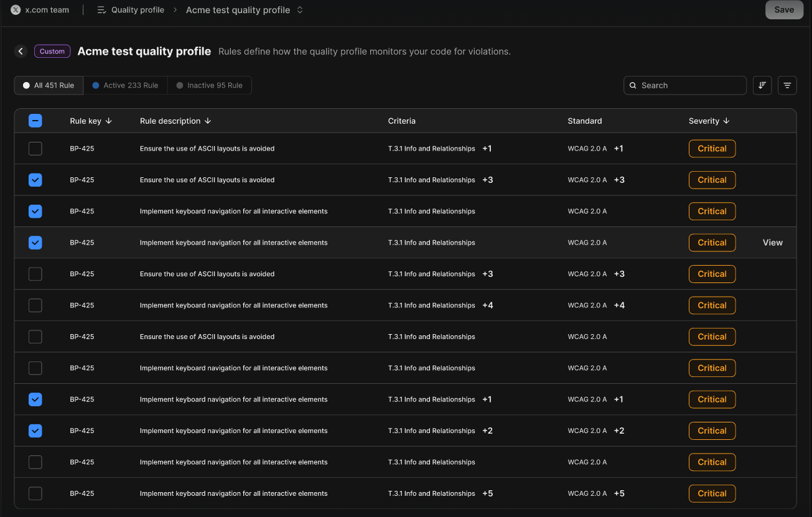The image size is (812, 517).
Task: Go back using the left chevron icon
Action: click(x=21, y=52)
